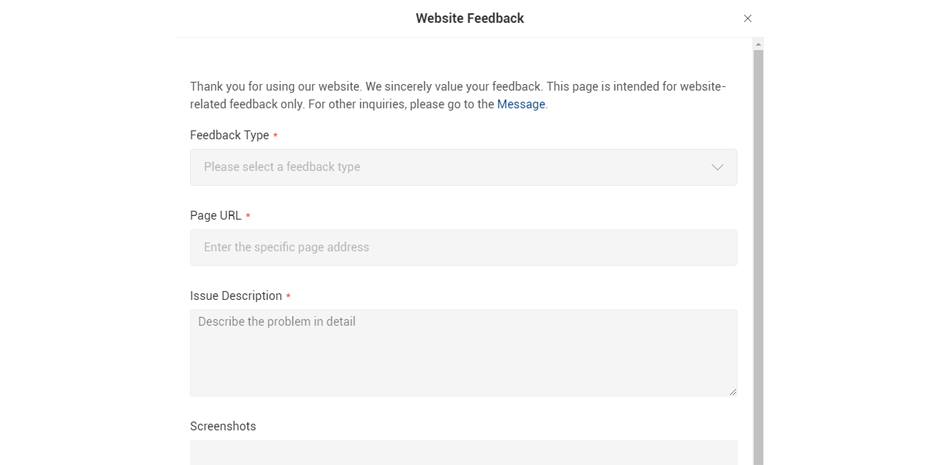Open the Feedback Type dropdown
The image size is (940, 465).
tap(463, 167)
